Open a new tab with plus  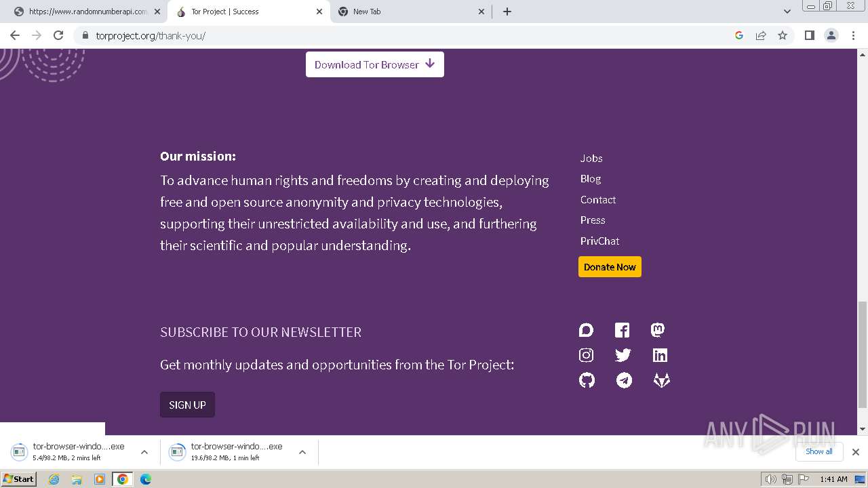[x=507, y=12]
